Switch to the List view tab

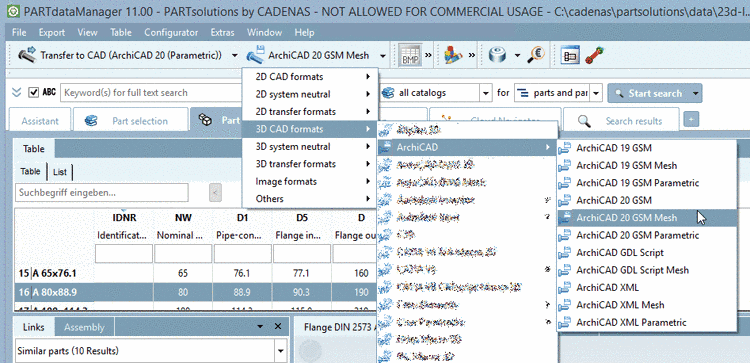point(60,172)
